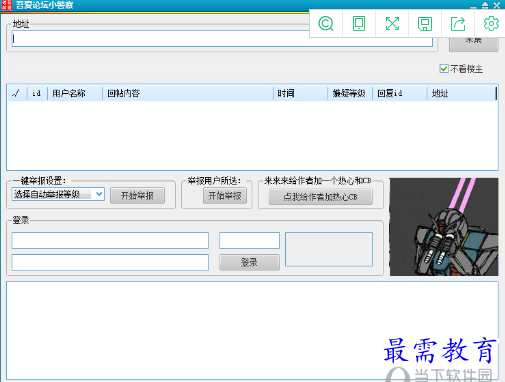Click the robot artwork thumbnail image
This screenshot has width=505, height=382.
[x=444, y=227]
